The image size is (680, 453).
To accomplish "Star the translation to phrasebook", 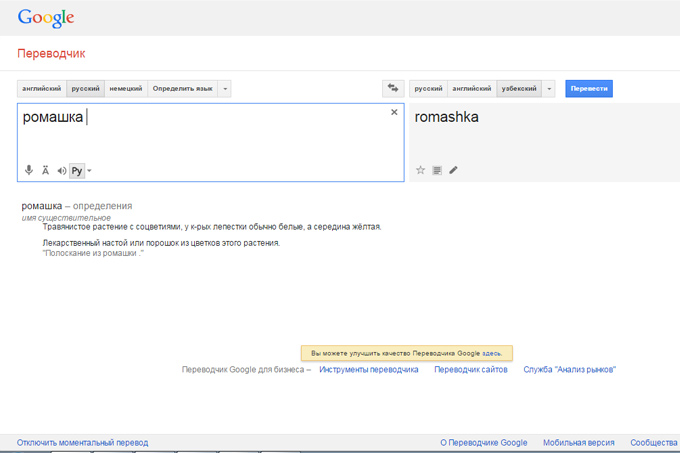I will pos(420,170).
